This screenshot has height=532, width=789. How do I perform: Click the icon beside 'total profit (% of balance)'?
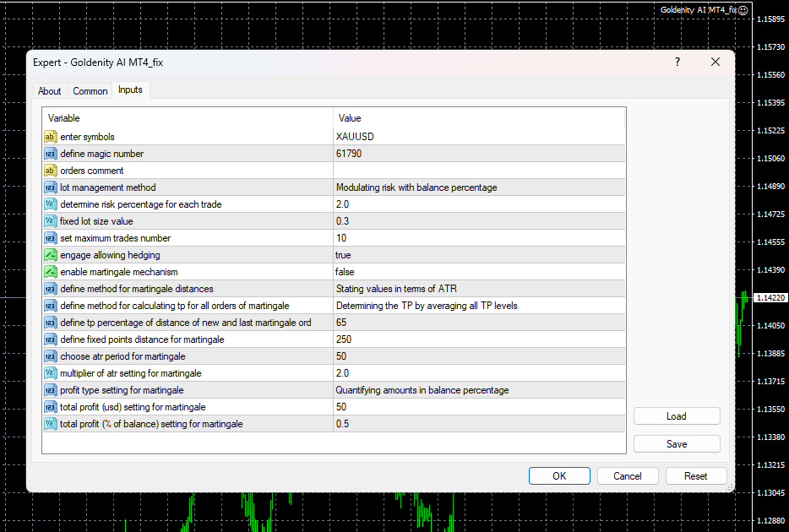(x=51, y=424)
